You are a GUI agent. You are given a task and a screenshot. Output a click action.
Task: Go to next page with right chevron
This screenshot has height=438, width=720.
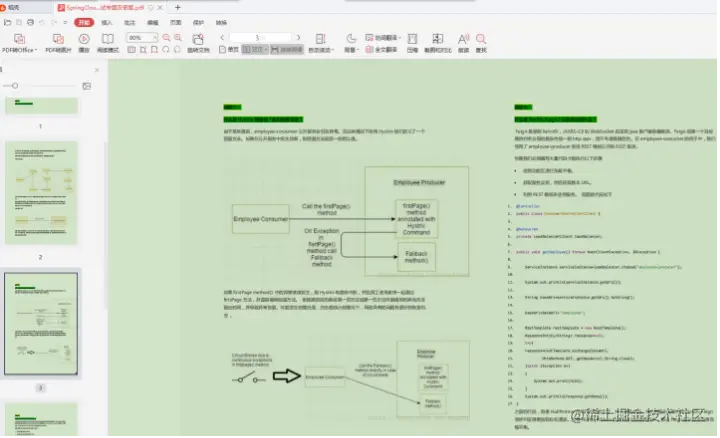click(x=298, y=38)
